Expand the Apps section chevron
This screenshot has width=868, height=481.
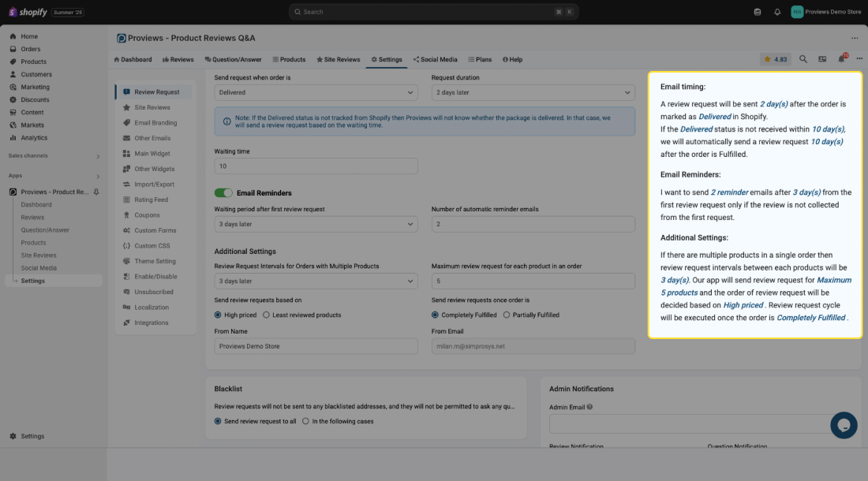(98, 177)
